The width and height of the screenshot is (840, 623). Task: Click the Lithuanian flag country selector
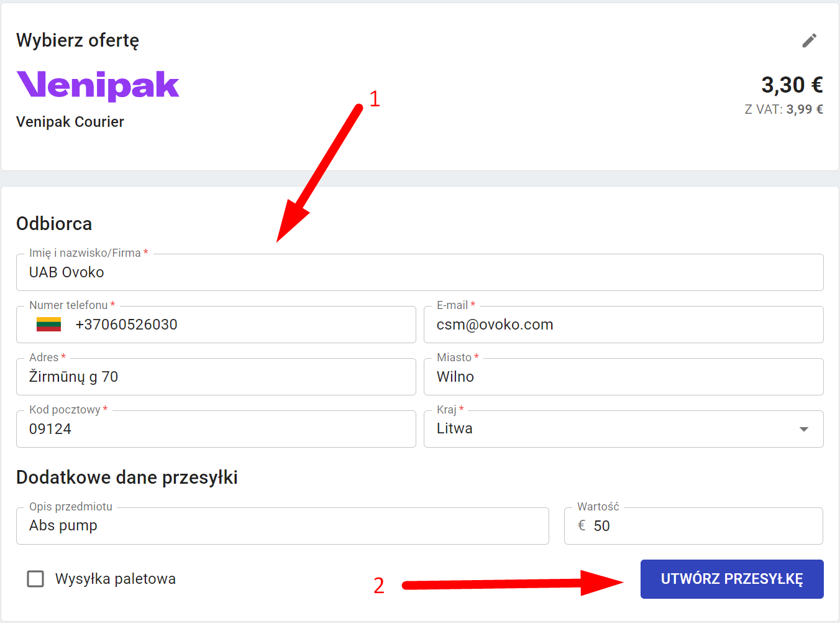[x=48, y=325]
